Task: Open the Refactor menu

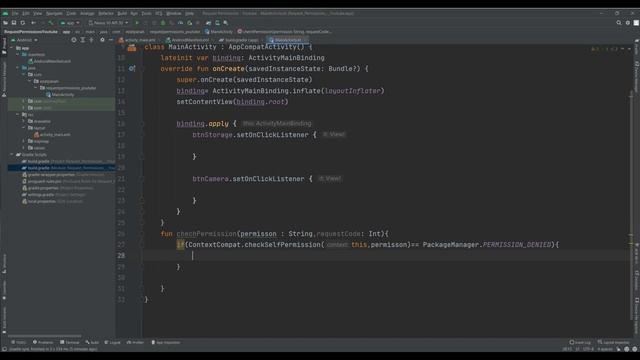Action: (106, 13)
